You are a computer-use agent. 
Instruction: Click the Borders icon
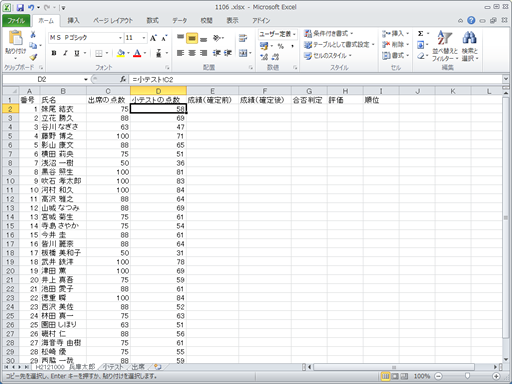[99, 53]
